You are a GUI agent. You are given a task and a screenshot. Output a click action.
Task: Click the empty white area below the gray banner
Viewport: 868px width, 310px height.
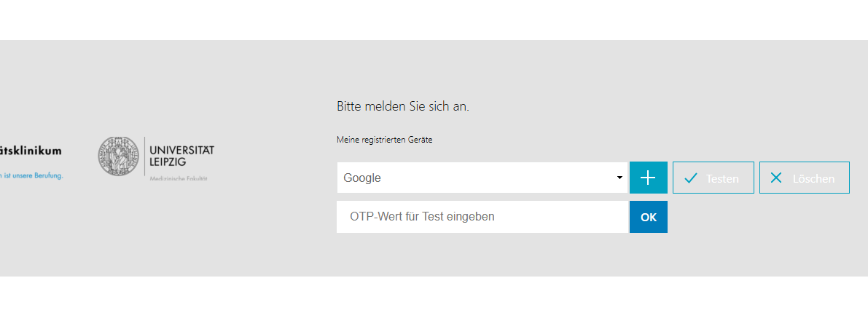[x=434, y=293]
